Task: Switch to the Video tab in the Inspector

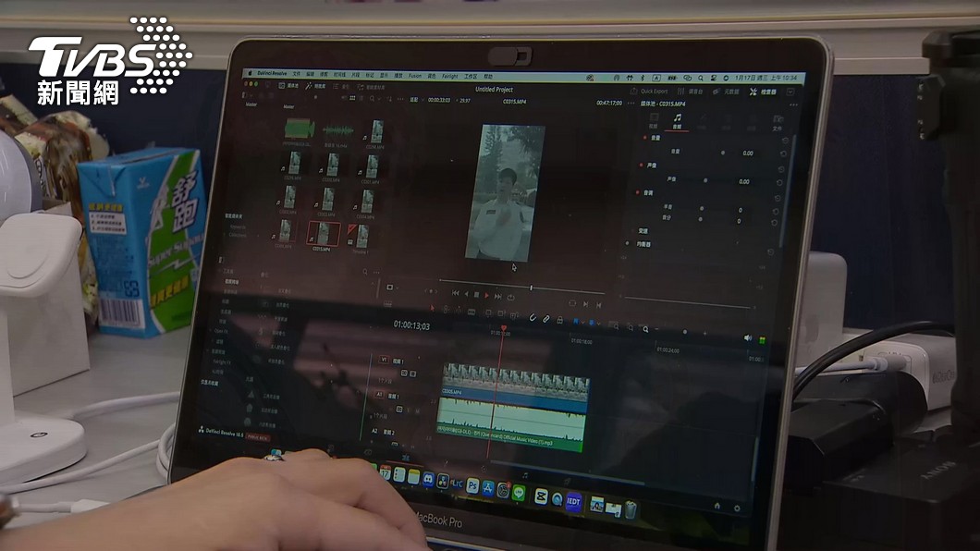Action: pyautogui.click(x=654, y=120)
